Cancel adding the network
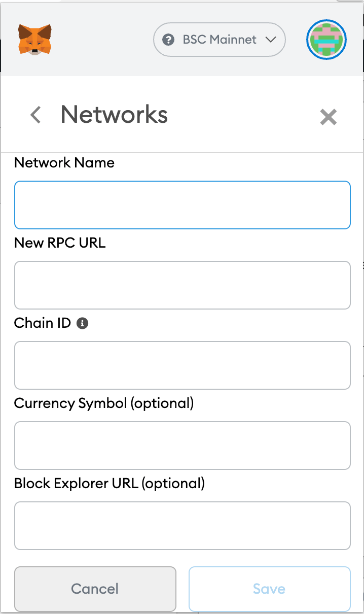 tap(95, 589)
